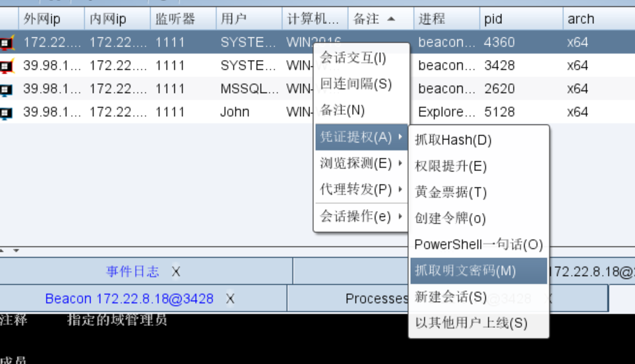Click pid value 3428
The image size is (635, 364).
coord(499,66)
